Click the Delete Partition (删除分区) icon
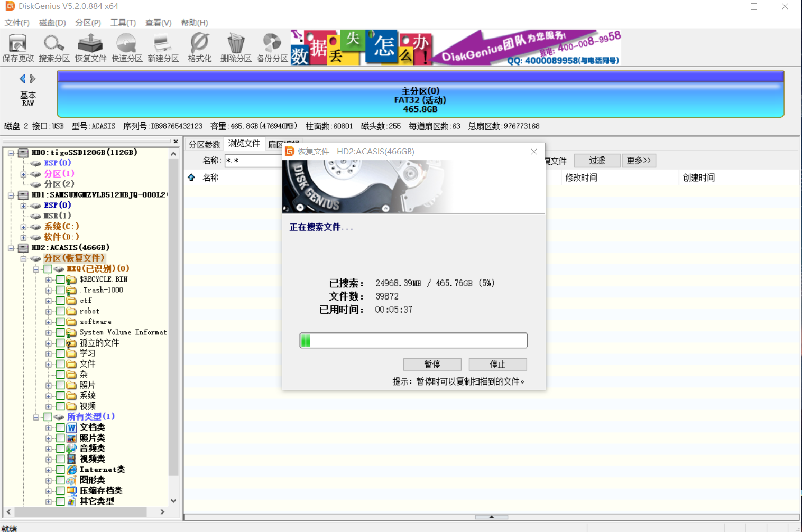 point(236,48)
